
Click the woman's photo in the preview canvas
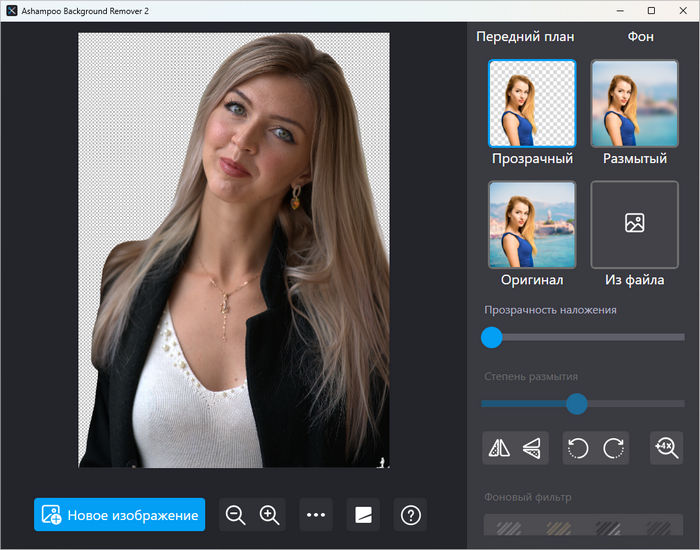click(x=234, y=250)
